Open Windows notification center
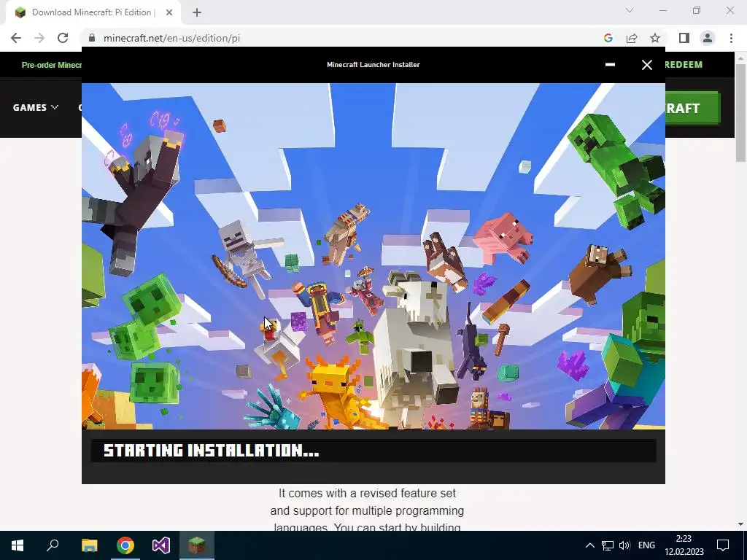 [x=723, y=545]
